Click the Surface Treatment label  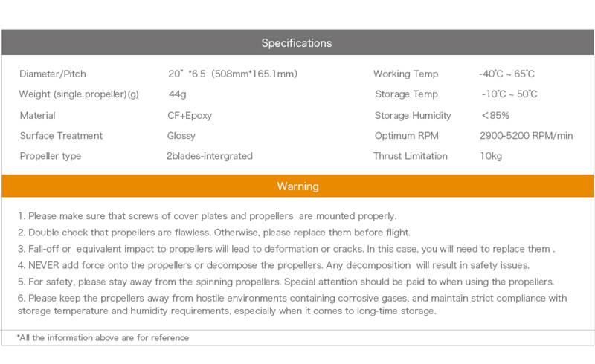(61, 136)
